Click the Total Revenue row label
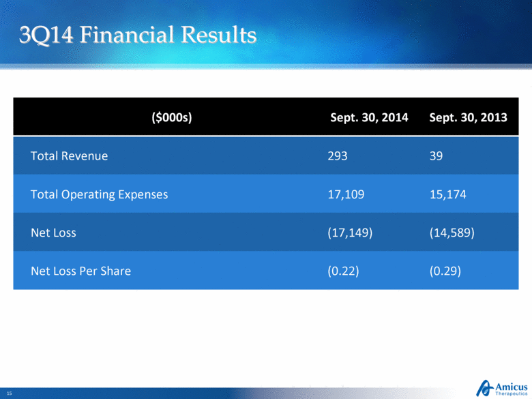532x399 pixels. coord(69,156)
